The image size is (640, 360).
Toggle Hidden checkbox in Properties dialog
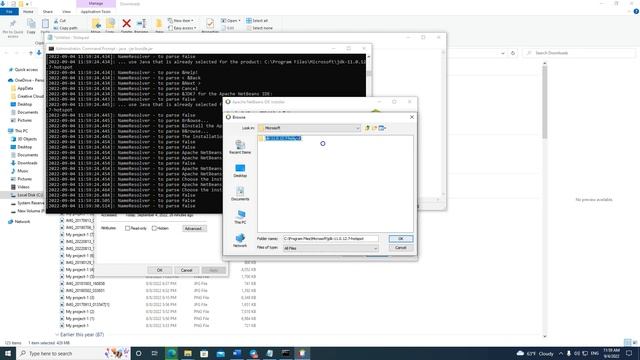pos(154,229)
